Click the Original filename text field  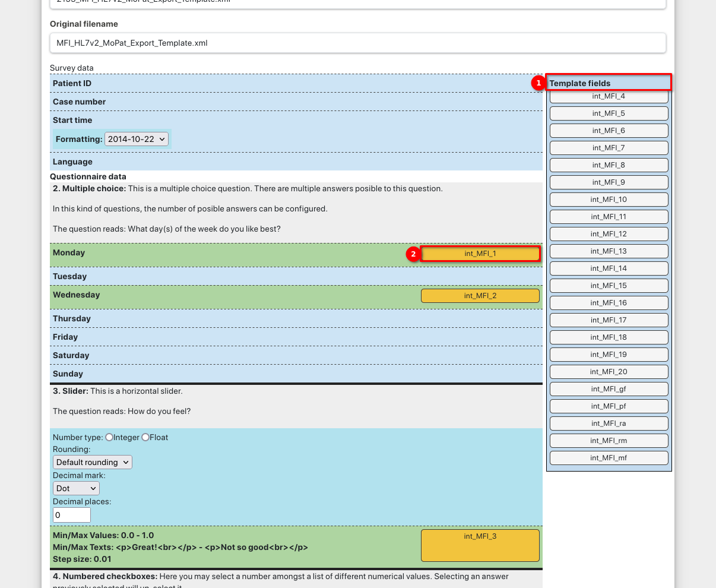[357, 43]
